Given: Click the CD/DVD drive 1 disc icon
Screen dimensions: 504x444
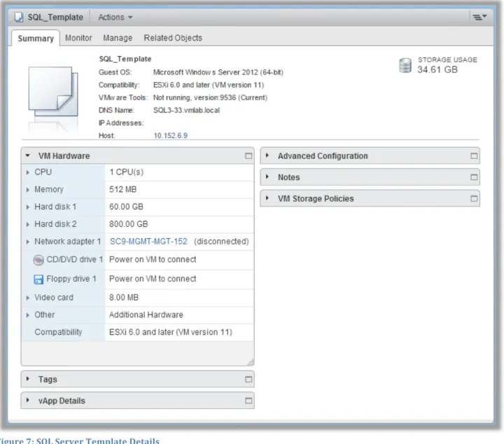Looking at the screenshot, I should tap(38, 260).
